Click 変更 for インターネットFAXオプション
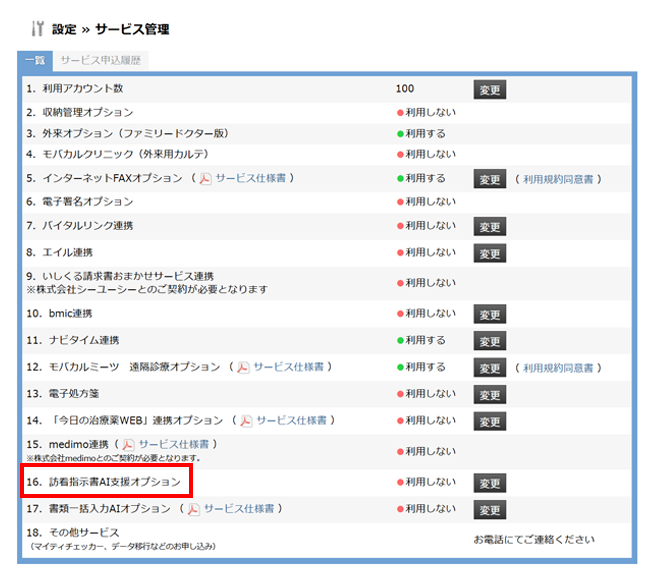The image size is (660, 580). (489, 179)
